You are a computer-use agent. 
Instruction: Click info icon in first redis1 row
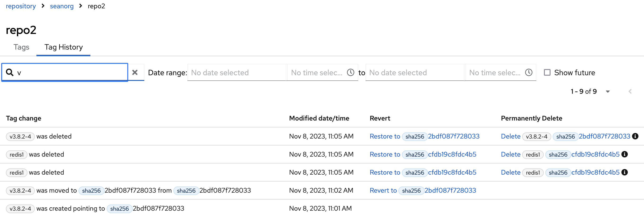(625, 154)
